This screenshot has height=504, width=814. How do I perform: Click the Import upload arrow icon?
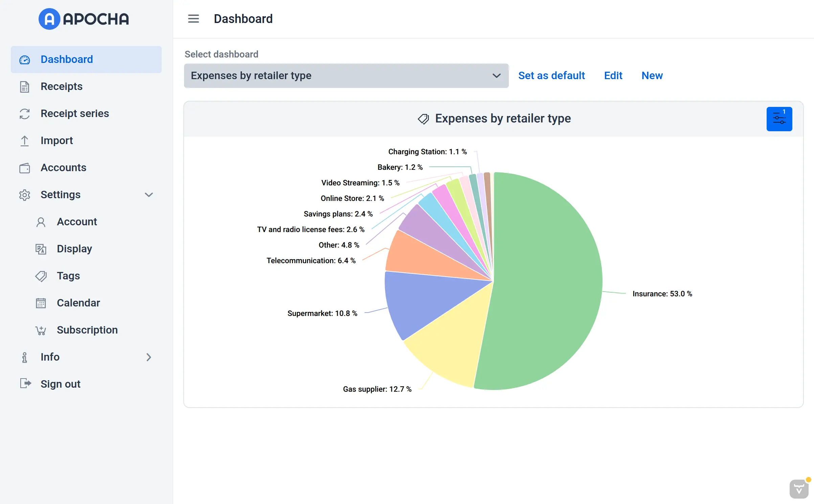[24, 141]
